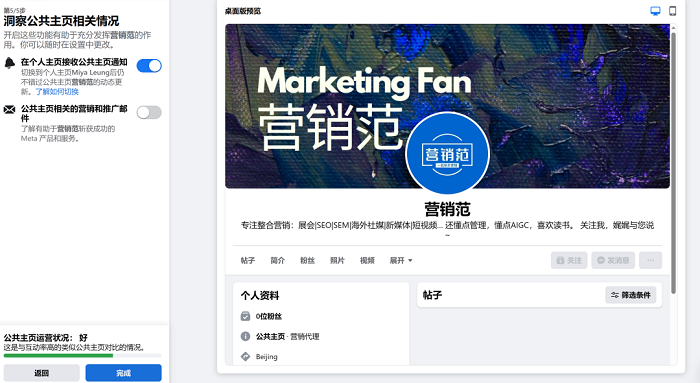Image resolution: width=700 pixels, height=383 pixels.
Task: Click the info icon beside 公共主页
Action: pyautogui.click(x=245, y=336)
